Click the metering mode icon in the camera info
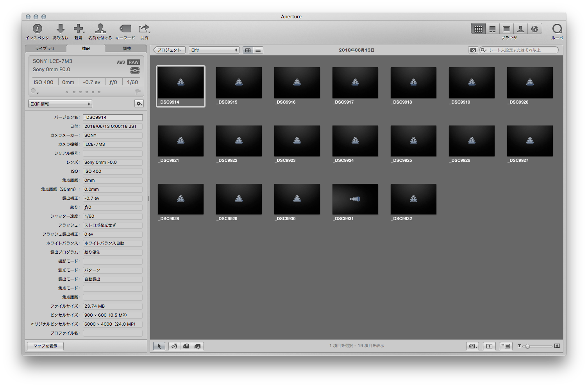This screenshot has width=588, height=387. click(x=135, y=71)
